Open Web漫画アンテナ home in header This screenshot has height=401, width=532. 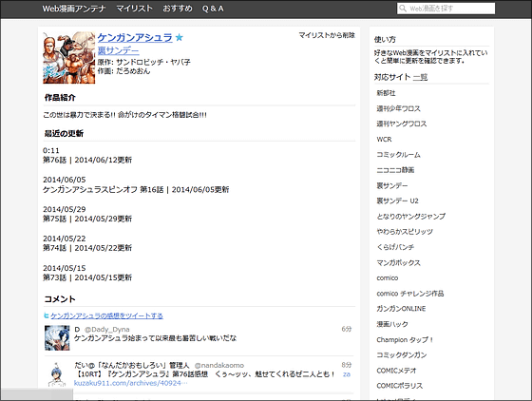[74, 9]
